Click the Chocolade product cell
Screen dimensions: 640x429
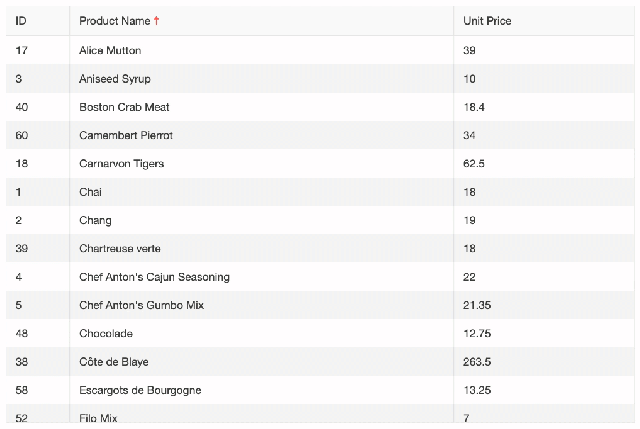click(261, 333)
